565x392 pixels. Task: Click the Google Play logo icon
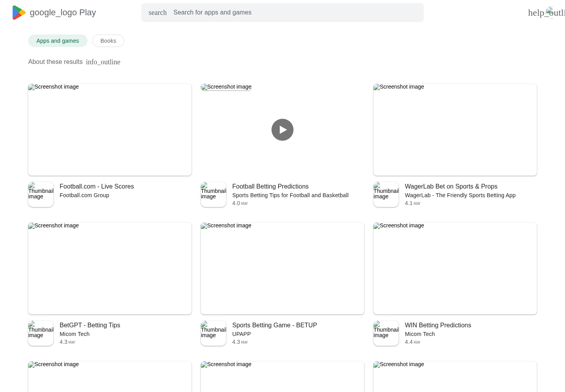click(x=19, y=13)
